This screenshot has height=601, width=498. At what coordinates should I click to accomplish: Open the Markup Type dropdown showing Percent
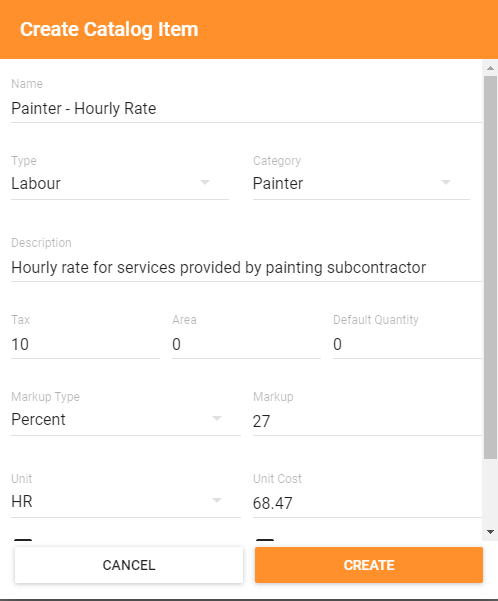click(126, 420)
